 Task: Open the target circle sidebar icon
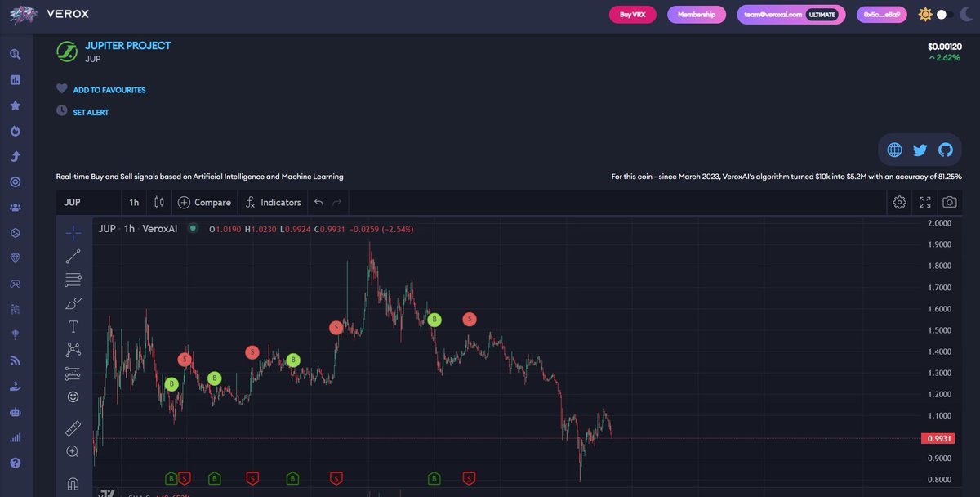pos(15,181)
